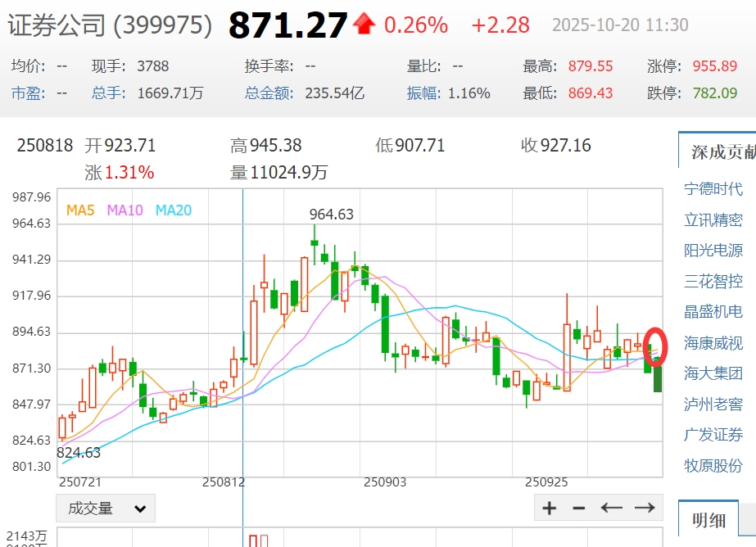
Task: Open 海康威视 stock link
Action: point(713,343)
